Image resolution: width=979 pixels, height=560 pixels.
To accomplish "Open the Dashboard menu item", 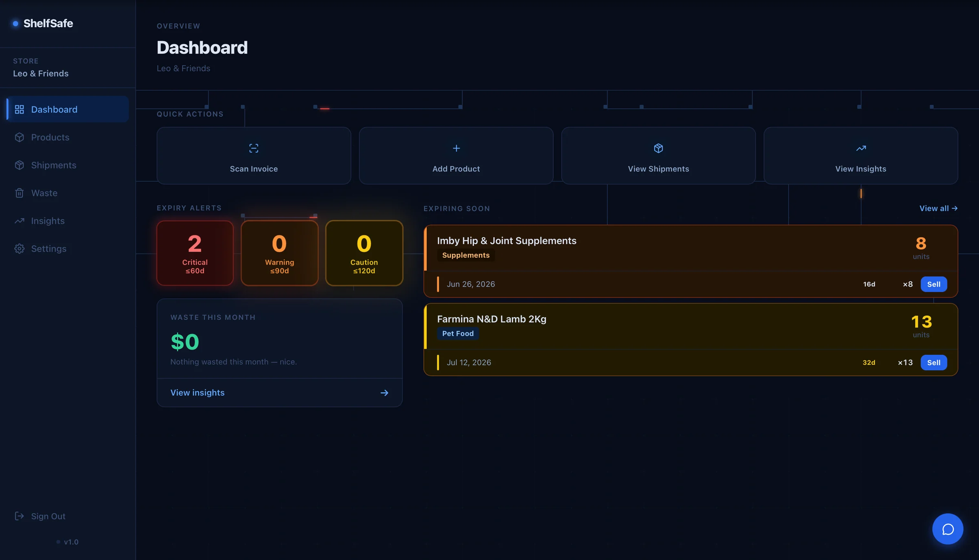I will click(68, 109).
